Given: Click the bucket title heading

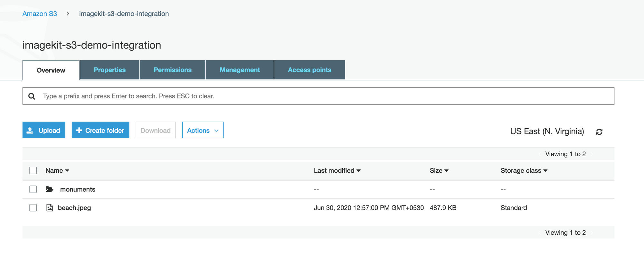Looking at the screenshot, I should (x=92, y=45).
